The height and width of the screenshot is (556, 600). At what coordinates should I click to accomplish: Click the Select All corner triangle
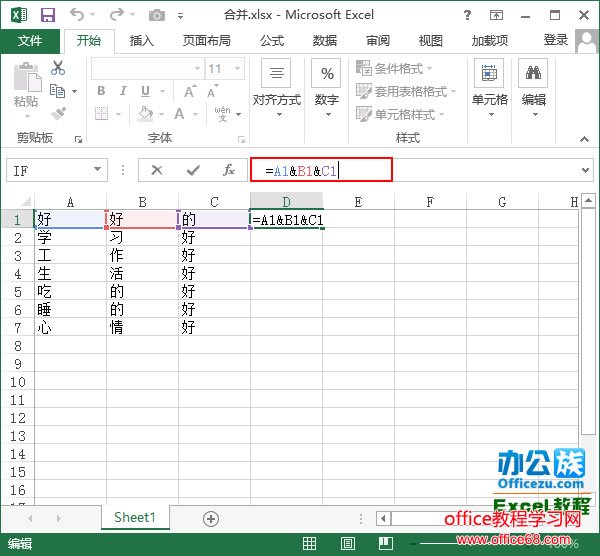(x=26, y=201)
